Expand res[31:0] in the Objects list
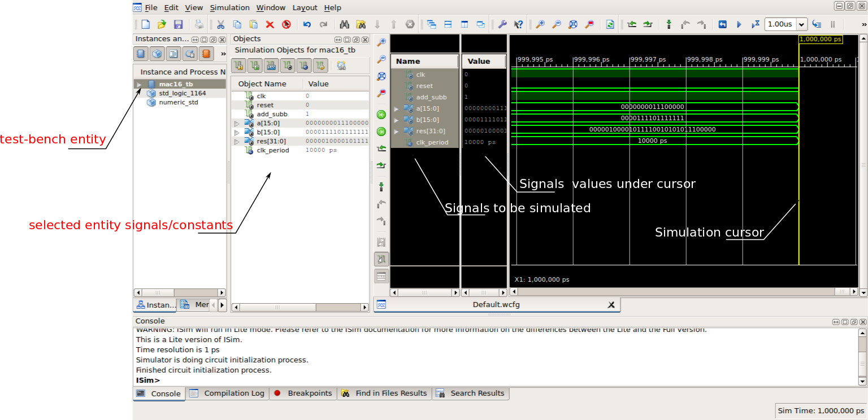This screenshot has width=868, height=420. pyautogui.click(x=237, y=141)
